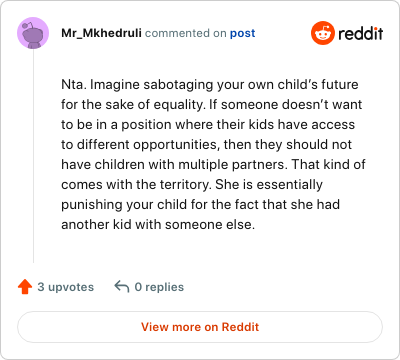Open "View more on Reddit" button

tap(200, 327)
